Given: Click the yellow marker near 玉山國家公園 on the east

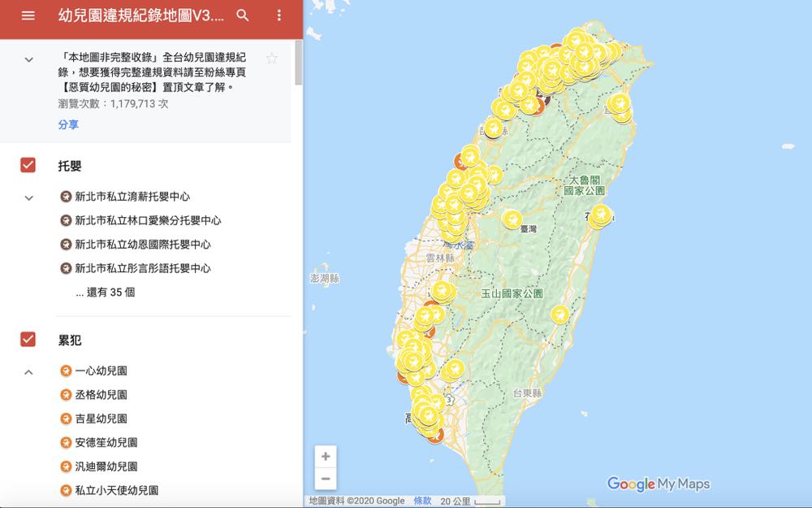Looking at the screenshot, I should tap(559, 315).
